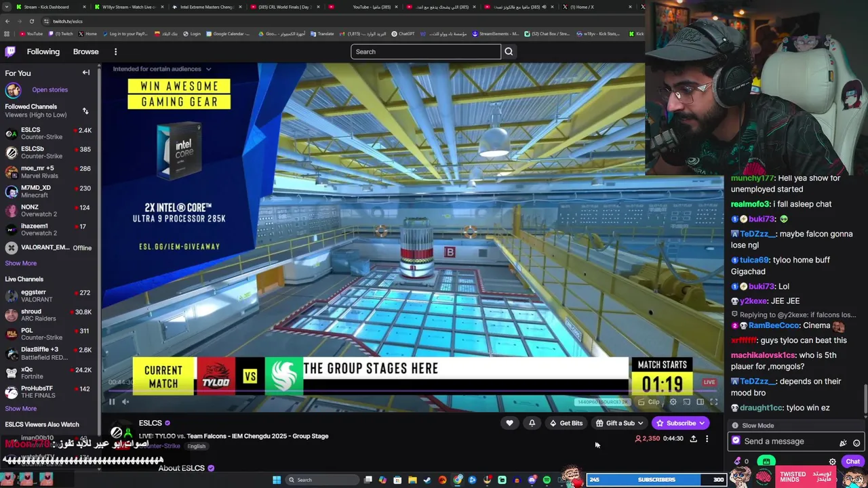Click the purple Chat send button
This screenshot has width=868, height=488.
pyautogui.click(x=852, y=462)
